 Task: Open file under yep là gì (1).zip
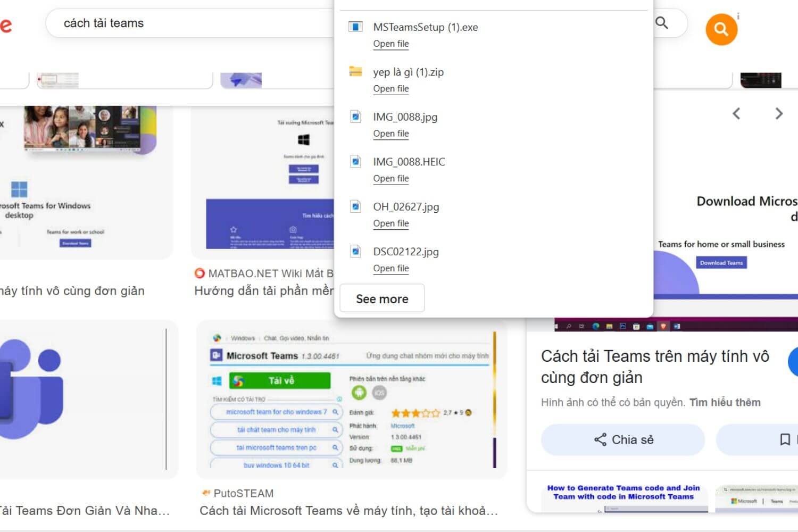click(391, 88)
